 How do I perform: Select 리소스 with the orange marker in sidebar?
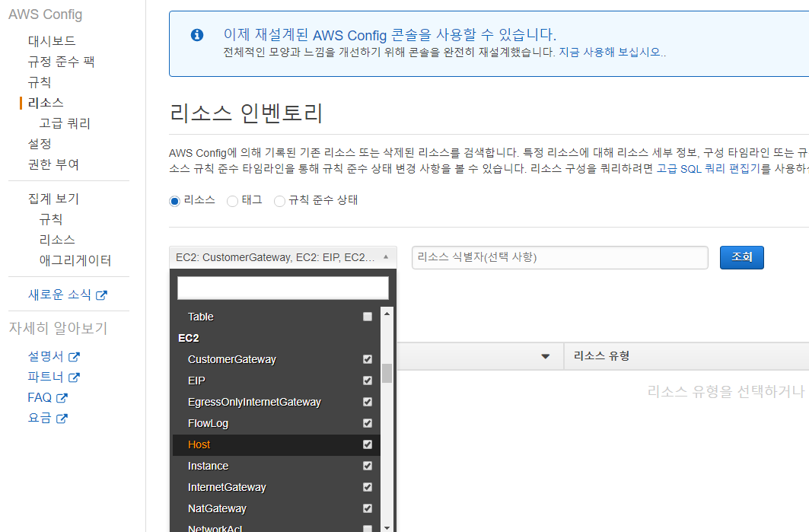click(x=46, y=103)
